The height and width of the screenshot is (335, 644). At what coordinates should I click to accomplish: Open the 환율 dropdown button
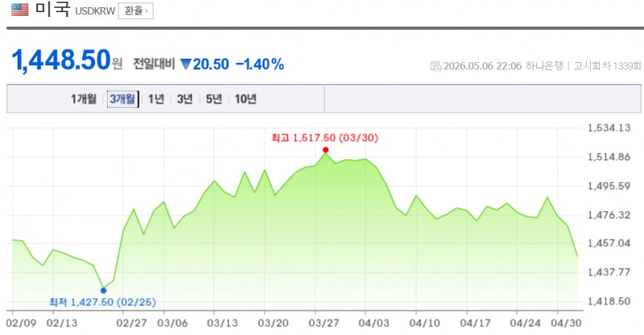coord(135,10)
